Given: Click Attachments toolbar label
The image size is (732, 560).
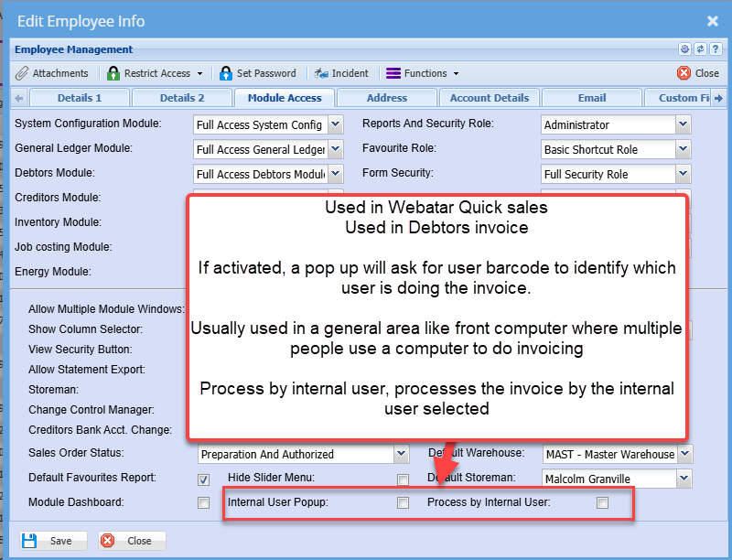Looking at the screenshot, I should tap(60, 73).
